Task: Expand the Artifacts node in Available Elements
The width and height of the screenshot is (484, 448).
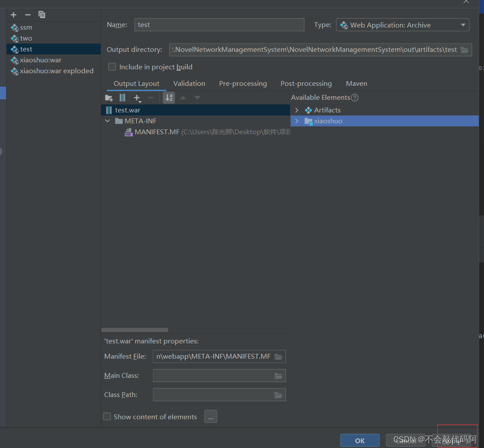Action: pyautogui.click(x=297, y=110)
